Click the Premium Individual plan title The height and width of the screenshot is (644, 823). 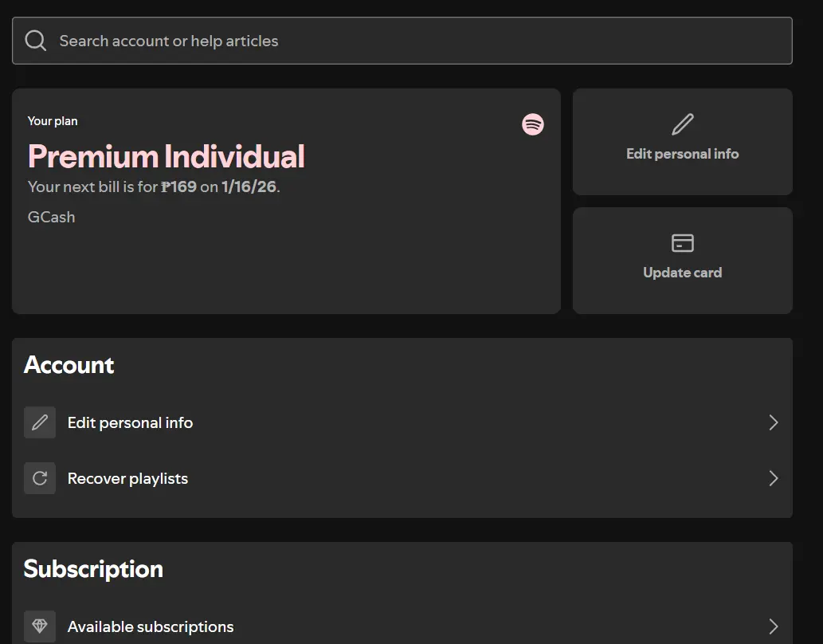166,156
